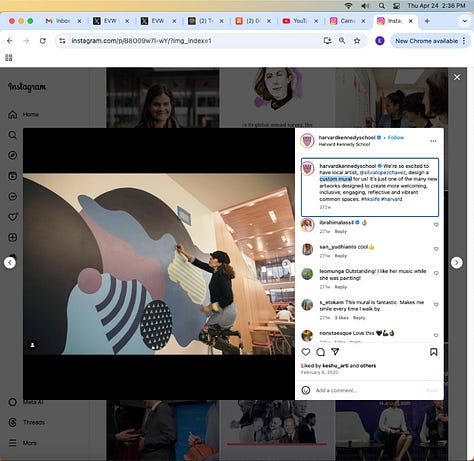
Task: Open a new browser tab
Action: click(427, 21)
